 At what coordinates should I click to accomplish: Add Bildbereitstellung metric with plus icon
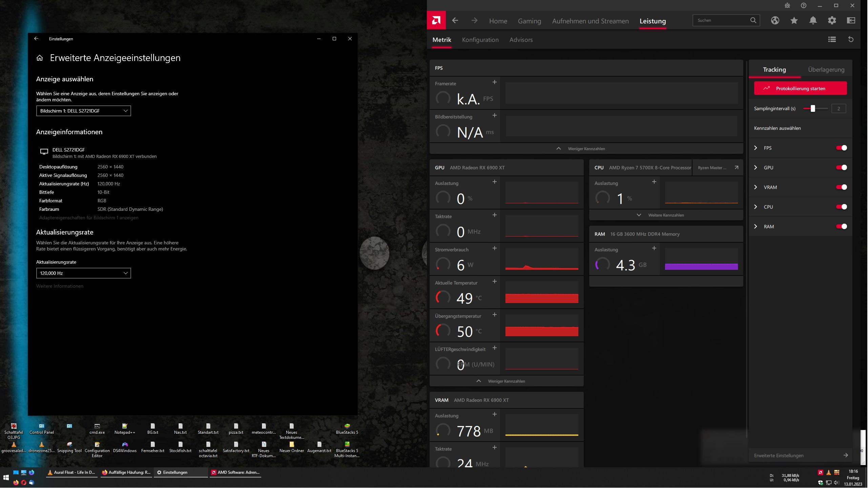click(x=495, y=115)
